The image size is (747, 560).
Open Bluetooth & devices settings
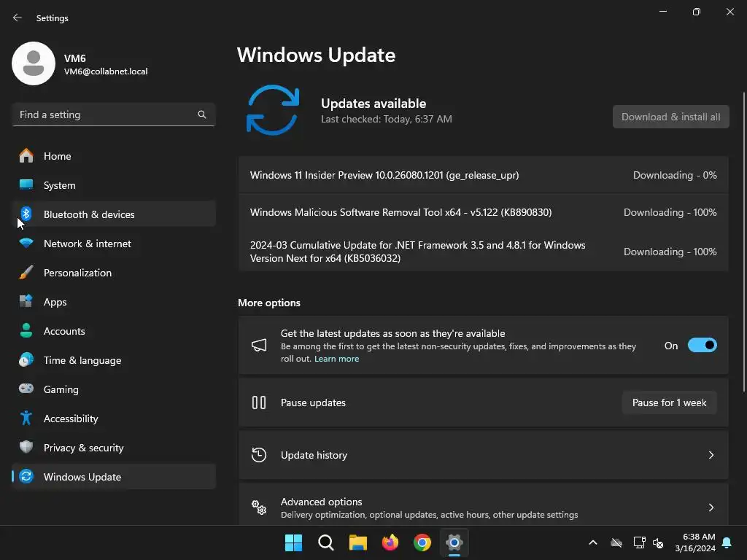114,214
